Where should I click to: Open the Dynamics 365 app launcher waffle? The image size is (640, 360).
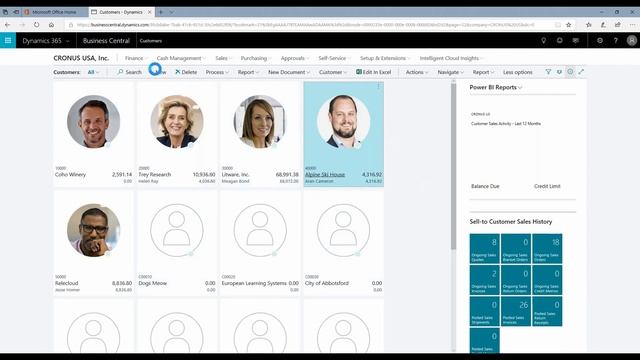pos(8,40)
